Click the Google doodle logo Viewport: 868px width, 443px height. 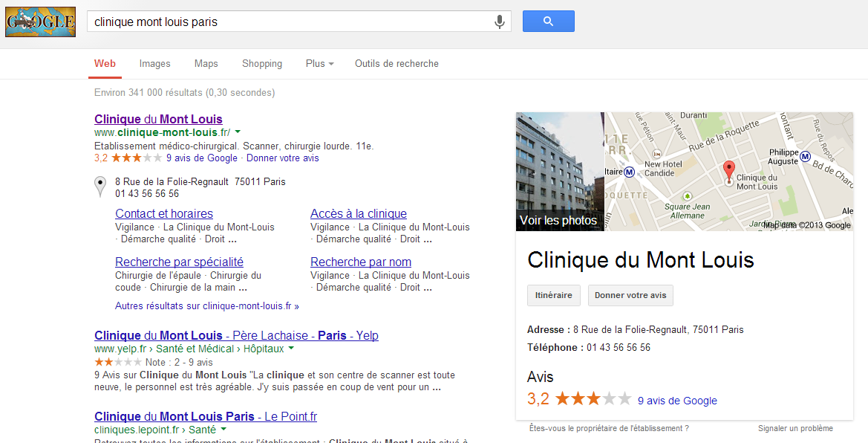click(x=40, y=22)
